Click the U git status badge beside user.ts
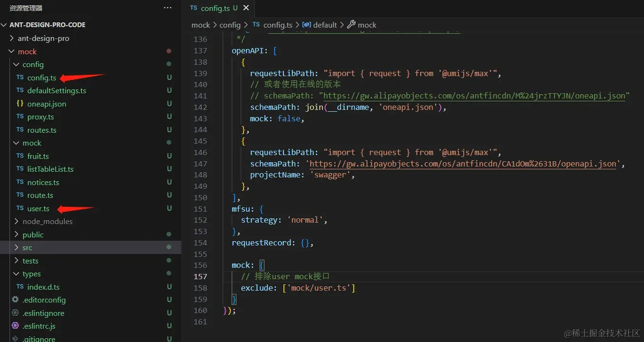 tap(169, 208)
